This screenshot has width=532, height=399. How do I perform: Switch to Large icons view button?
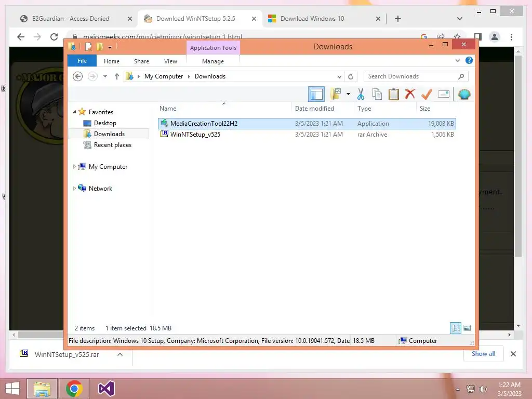click(467, 328)
